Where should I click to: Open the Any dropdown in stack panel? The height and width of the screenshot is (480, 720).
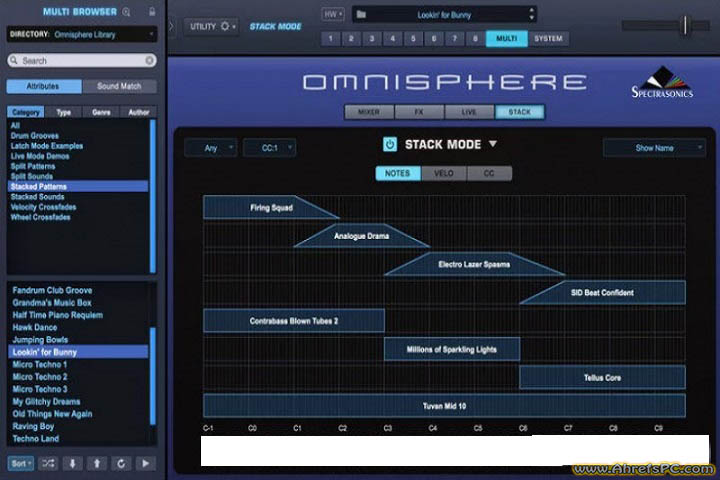211,148
